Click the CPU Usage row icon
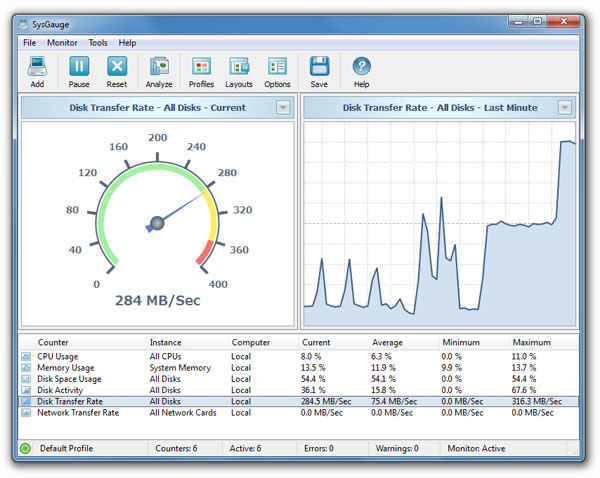Screen dimensions: 600x478 [26, 357]
